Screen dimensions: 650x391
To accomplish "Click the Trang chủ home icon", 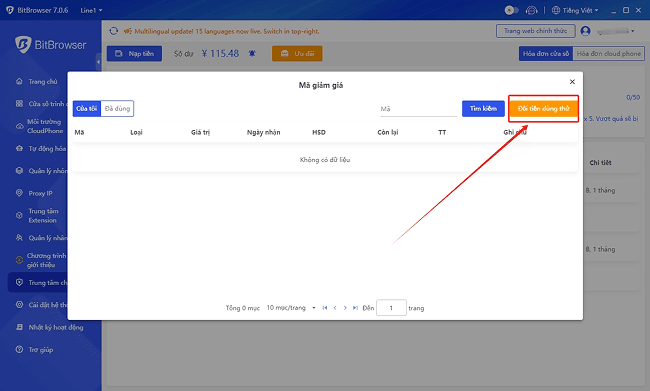I will pyautogui.click(x=19, y=81).
